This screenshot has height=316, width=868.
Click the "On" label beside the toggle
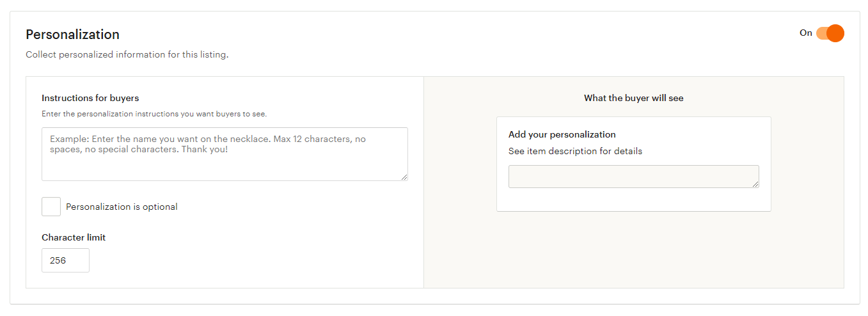[806, 33]
